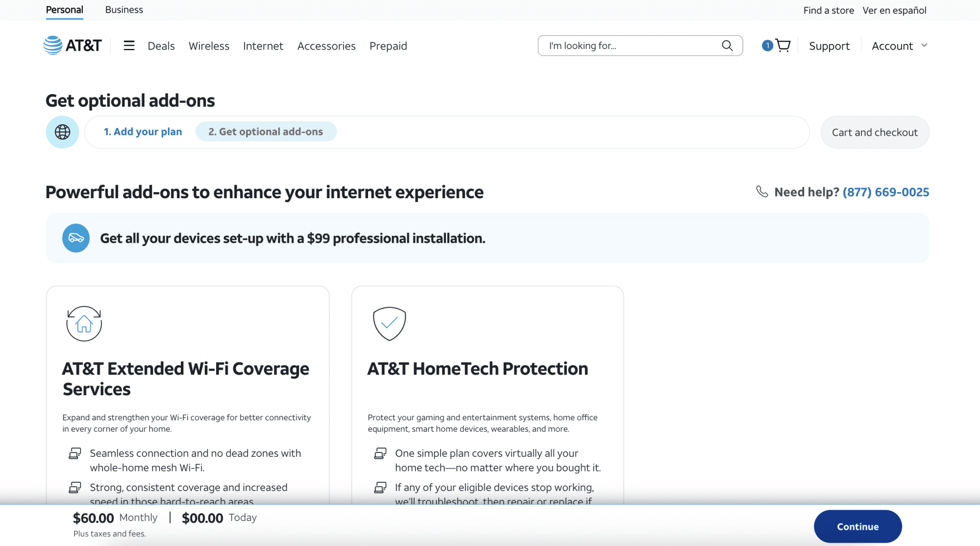Click the laptop icon beside the mesh Wi-Fi bullet

coord(74,453)
